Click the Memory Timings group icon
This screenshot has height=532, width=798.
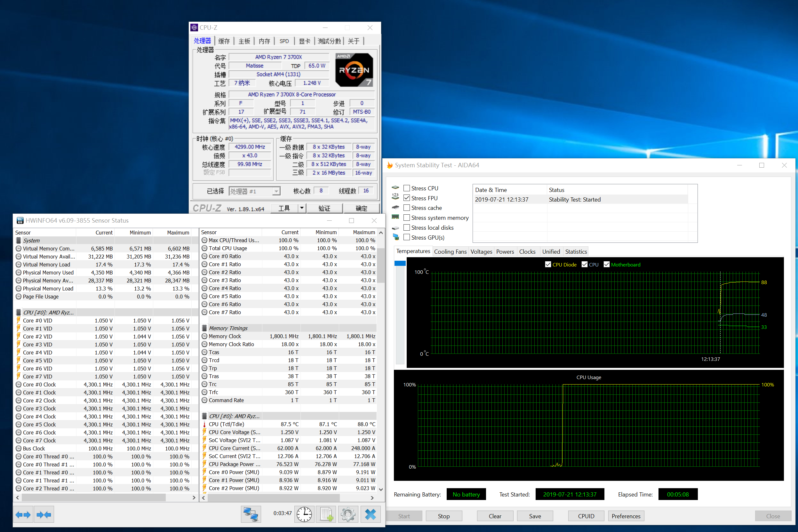pos(204,328)
